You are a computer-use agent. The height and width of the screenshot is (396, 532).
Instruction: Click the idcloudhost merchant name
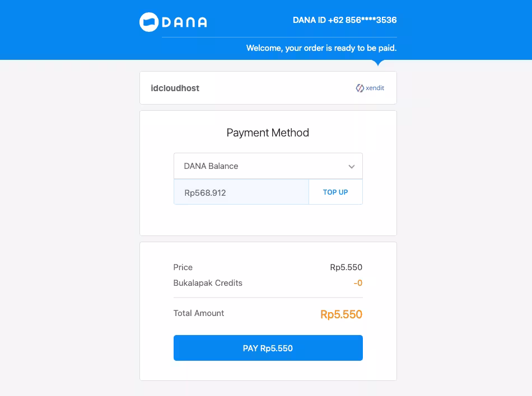point(175,88)
